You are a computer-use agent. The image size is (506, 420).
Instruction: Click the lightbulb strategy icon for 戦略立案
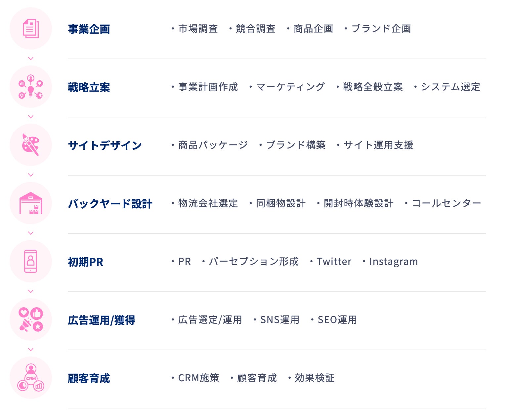click(x=31, y=87)
